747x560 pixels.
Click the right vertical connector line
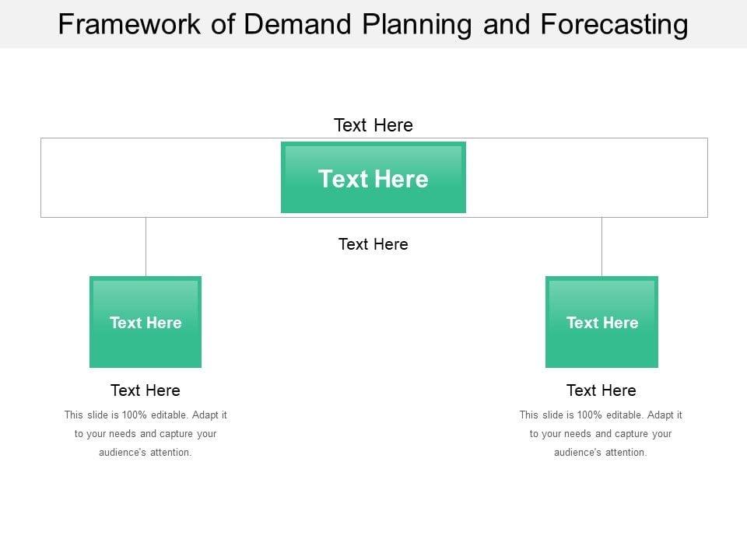tap(601, 247)
